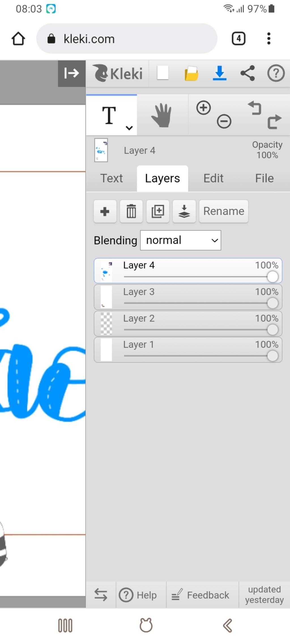This screenshot has width=290, height=644.
Task: Select Layer 2 in layers list
Action: pos(170,319)
